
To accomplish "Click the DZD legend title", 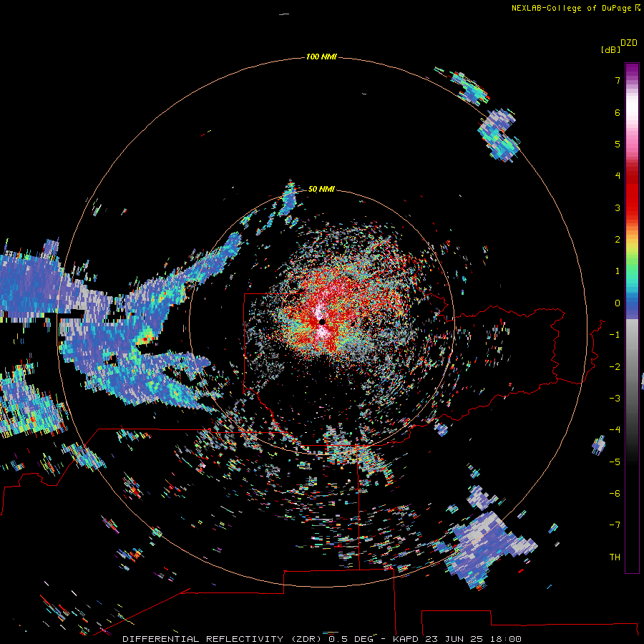I will tap(629, 43).
